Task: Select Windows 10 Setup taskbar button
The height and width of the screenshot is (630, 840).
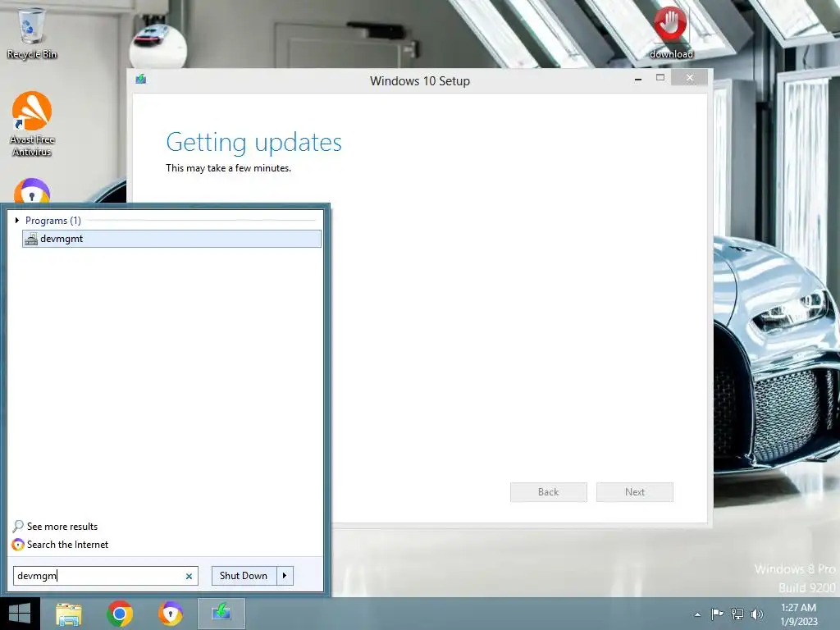Action: click(221, 614)
